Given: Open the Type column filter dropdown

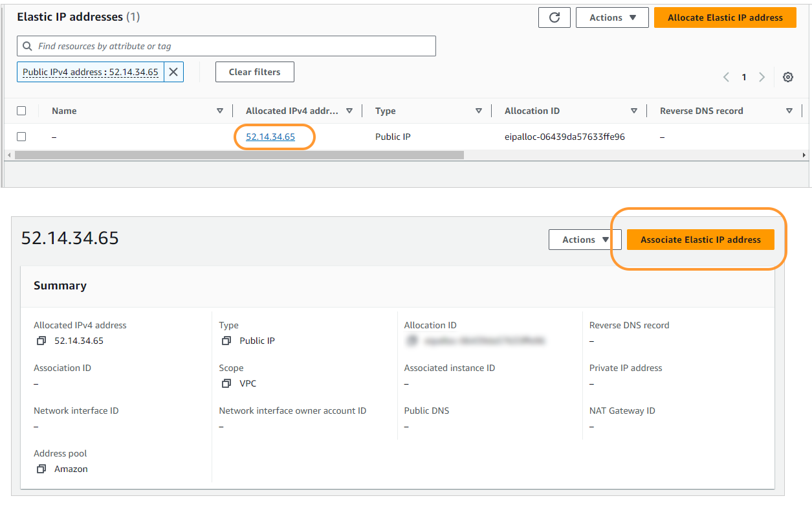Looking at the screenshot, I should [479, 110].
